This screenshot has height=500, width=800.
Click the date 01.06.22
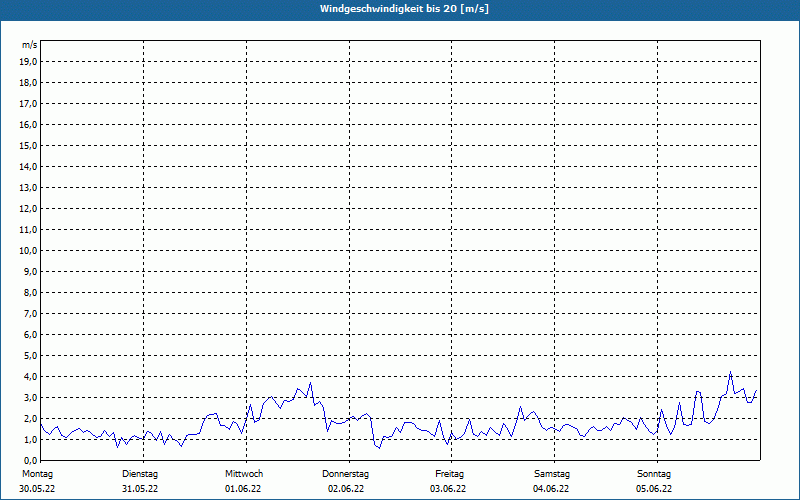pyautogui.click(x=243, y=489)
